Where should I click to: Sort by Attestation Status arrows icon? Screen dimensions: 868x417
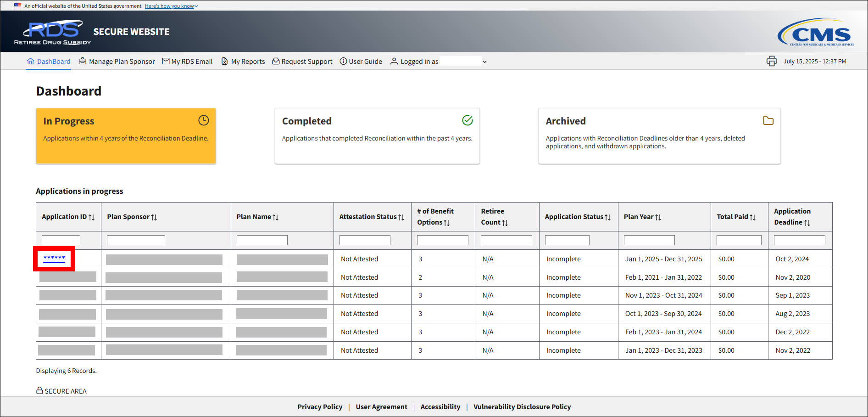401,217
